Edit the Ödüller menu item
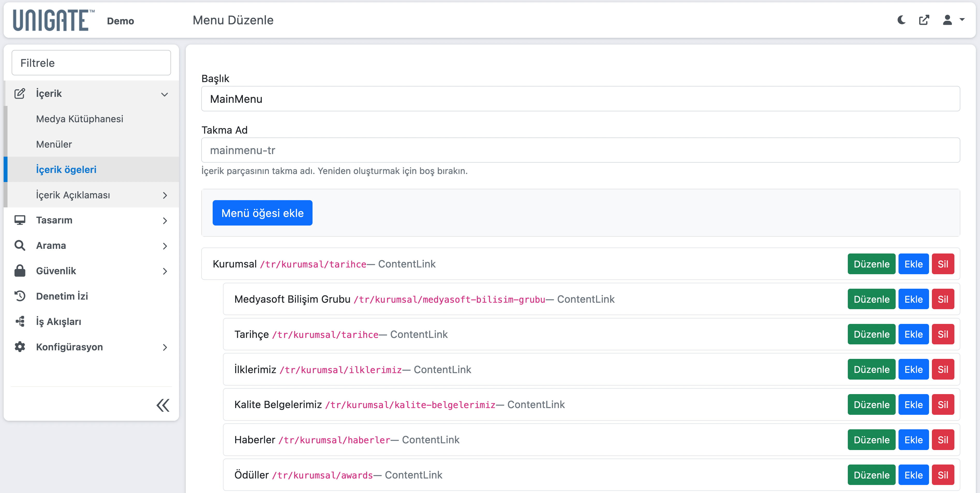The height and width of the screenshot is (493, 980). click(x=871, y=475)
